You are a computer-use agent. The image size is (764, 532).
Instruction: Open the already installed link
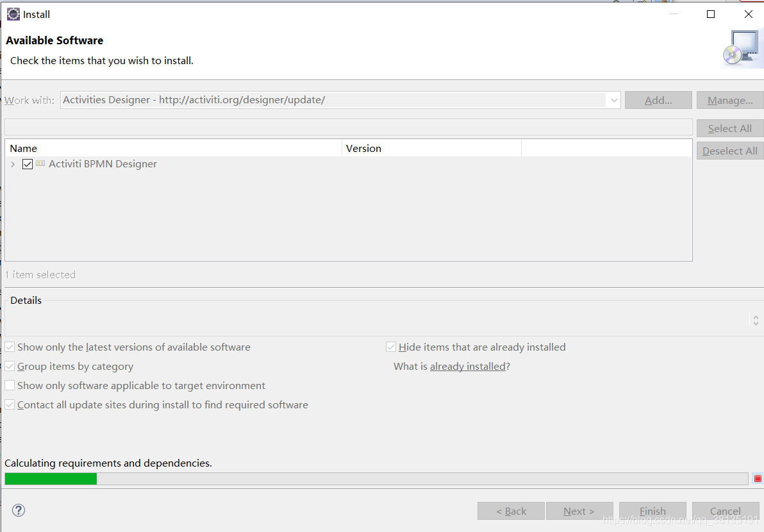(x=467, y=367)
